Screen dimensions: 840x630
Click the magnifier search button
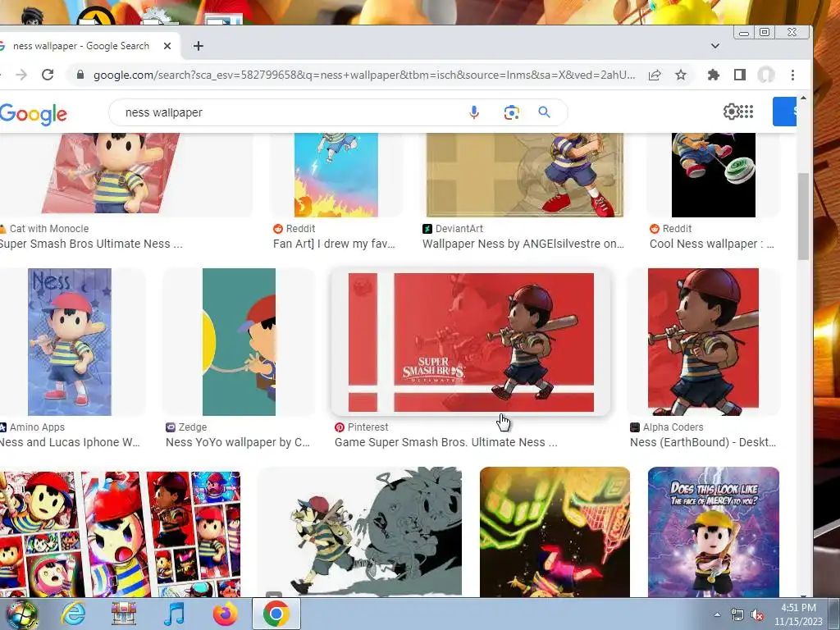(x=545, y=112)
